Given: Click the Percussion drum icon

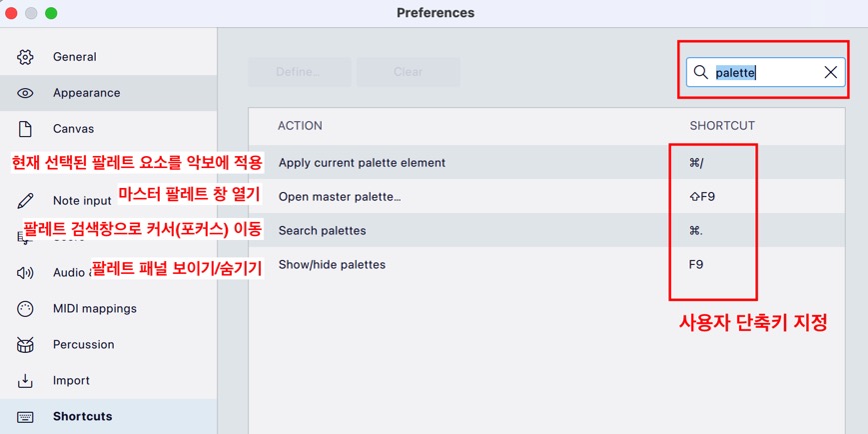Looking at the screenshot, I should click(26, 345).
